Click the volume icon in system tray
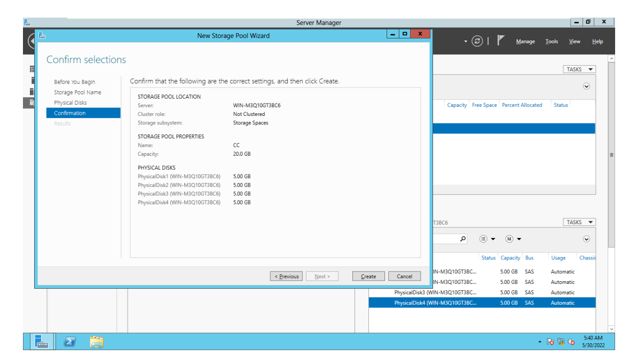 571,342
